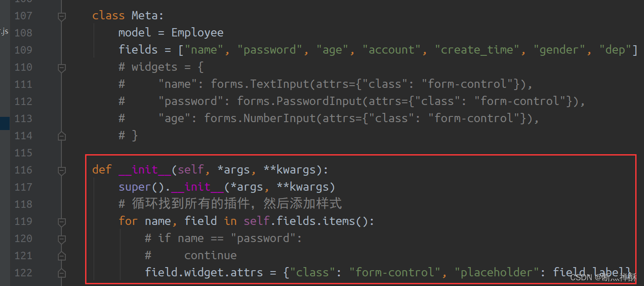The image size is (644, 286).
Task: Click fold marker beside line 120 comment
Action: coord(62,239)
